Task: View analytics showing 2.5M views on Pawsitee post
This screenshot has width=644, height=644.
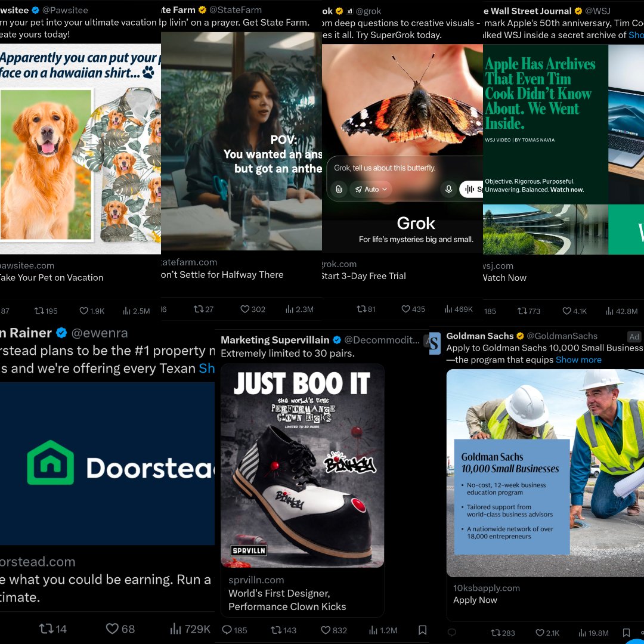Action: pos(137,311)
